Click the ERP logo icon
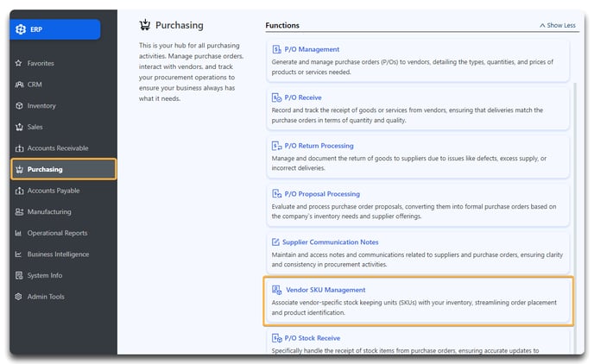 tap(21, 29)
